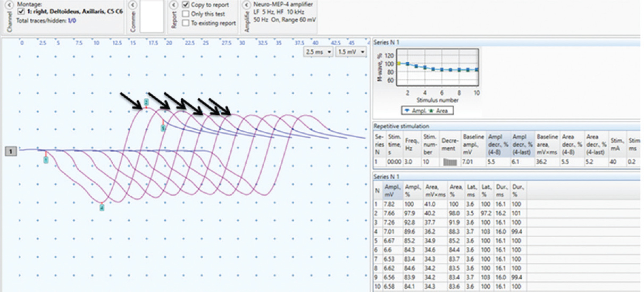Select trace marker 3 on the waveform
Screen dimensions: 644x292
click(x=163, y=128)
